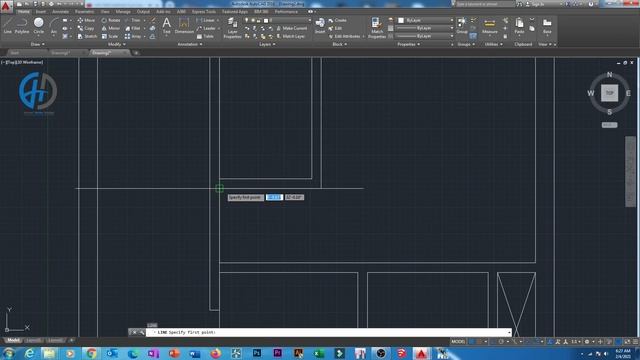Click Sign In link in title bar
This screenshot has height=360, width=640.
tap(537, 4)
